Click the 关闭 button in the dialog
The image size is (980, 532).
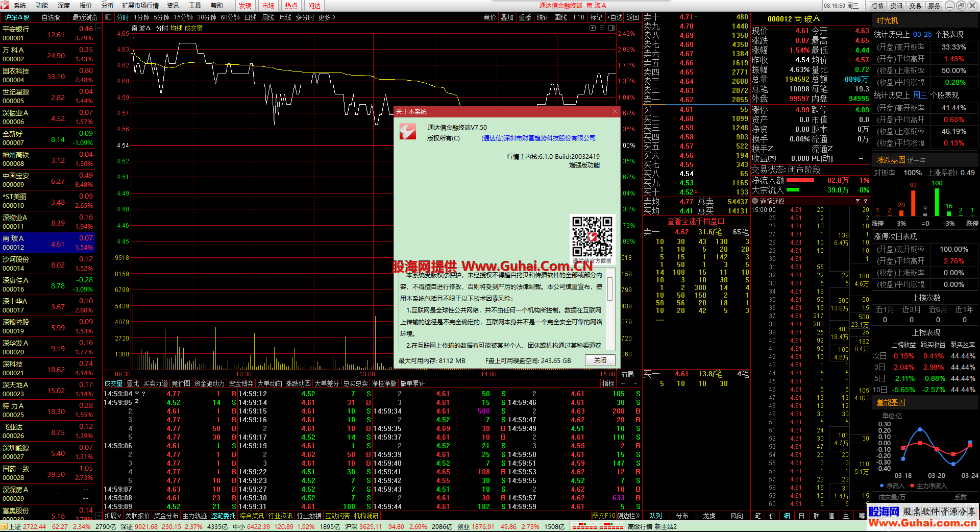pyautogui.click(x=600, y=360)
